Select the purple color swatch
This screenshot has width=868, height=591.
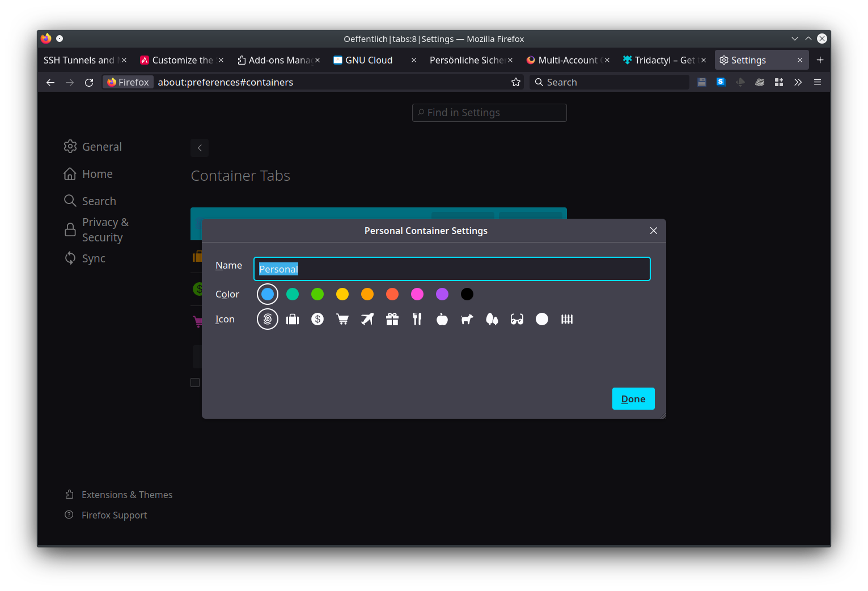pyautogui.click(x=442, y=294)
